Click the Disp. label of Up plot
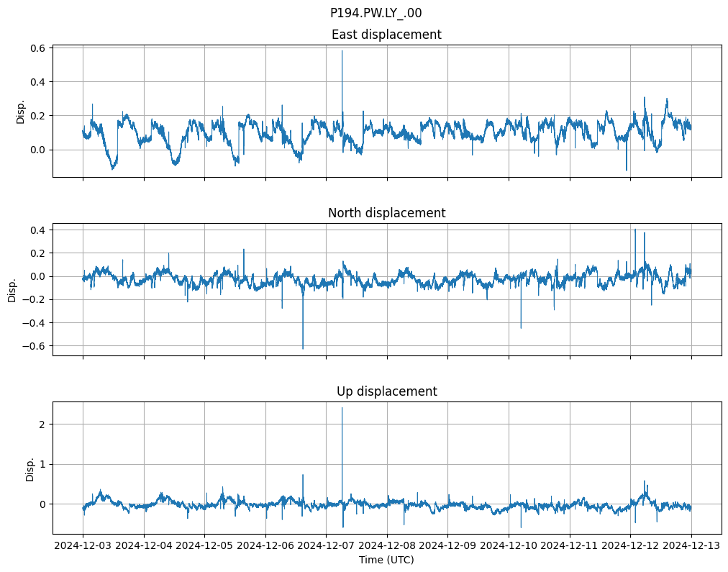 pyautogui.click(x=29, y=468)
